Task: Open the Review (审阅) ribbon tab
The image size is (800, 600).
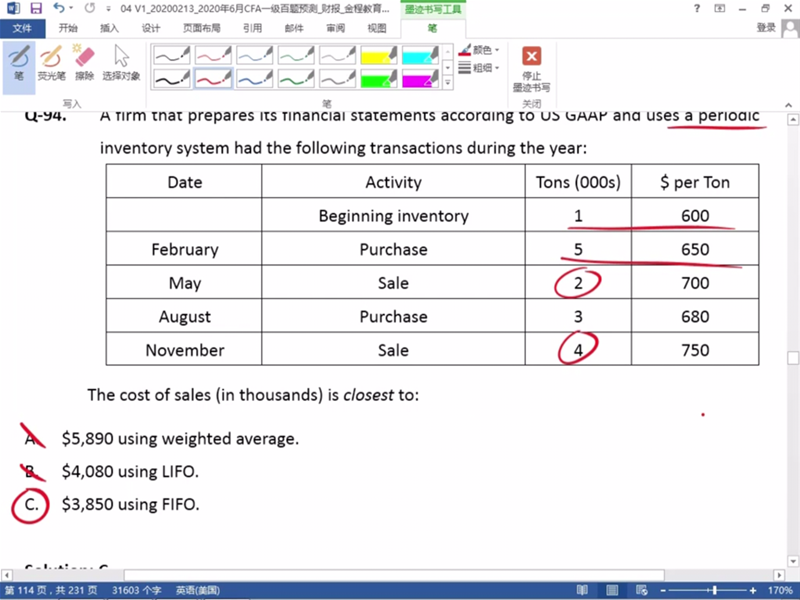Action: click(x=335, y=28)
